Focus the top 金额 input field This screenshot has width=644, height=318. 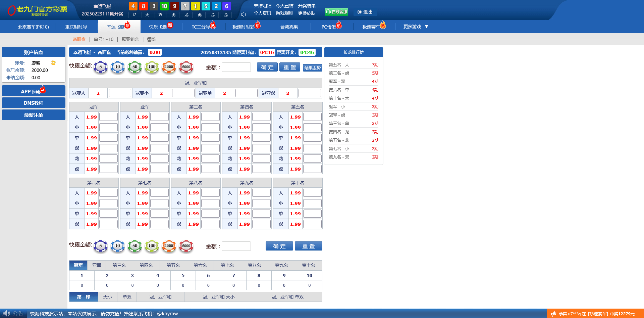tap(236, 67)
